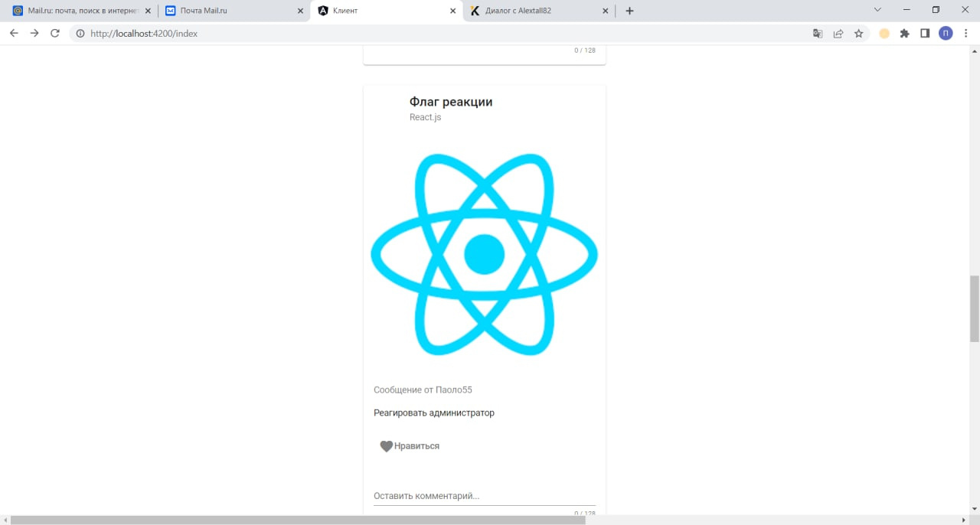Click the Почта Mail.ru tab envelope favicon
This screenshot has height=525, width=980.
(x=170, y=11)
